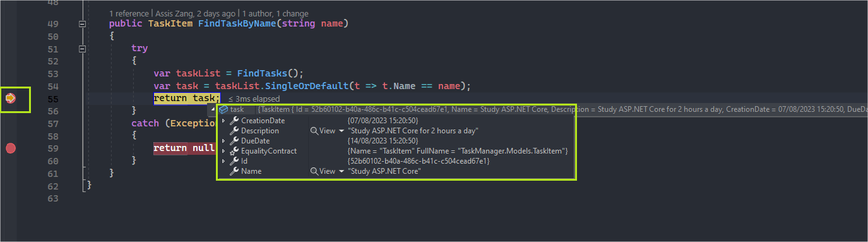
Task: Collapse the try block at line 51
Action: pyautogui.click(x=82, y=49)
